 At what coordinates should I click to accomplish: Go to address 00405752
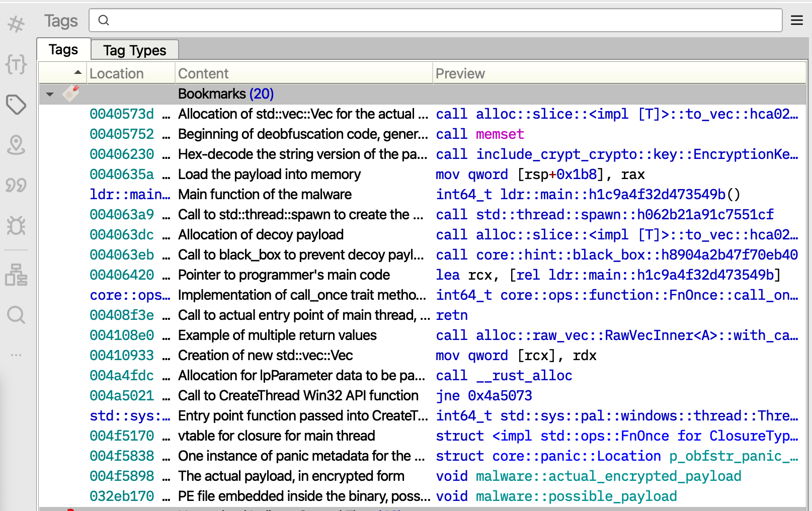122,134
